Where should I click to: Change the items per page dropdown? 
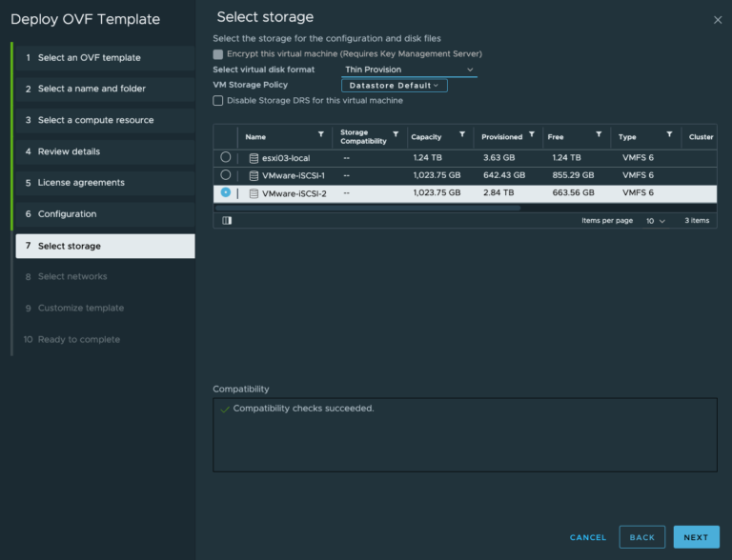click(656, 221)
